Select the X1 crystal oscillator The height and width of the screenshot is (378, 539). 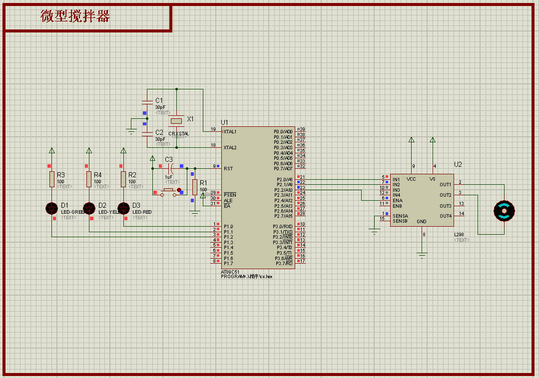tap(176, 121)
